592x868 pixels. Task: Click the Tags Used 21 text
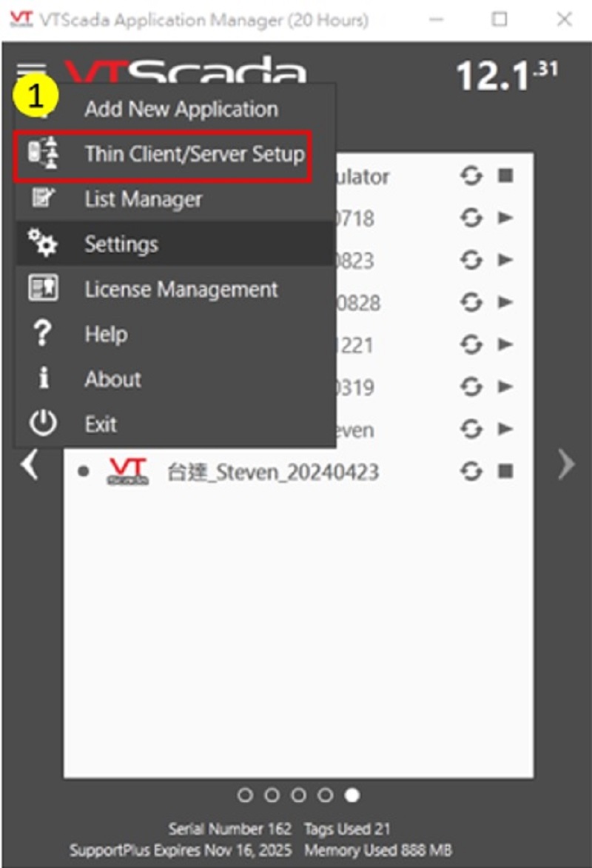348,829
